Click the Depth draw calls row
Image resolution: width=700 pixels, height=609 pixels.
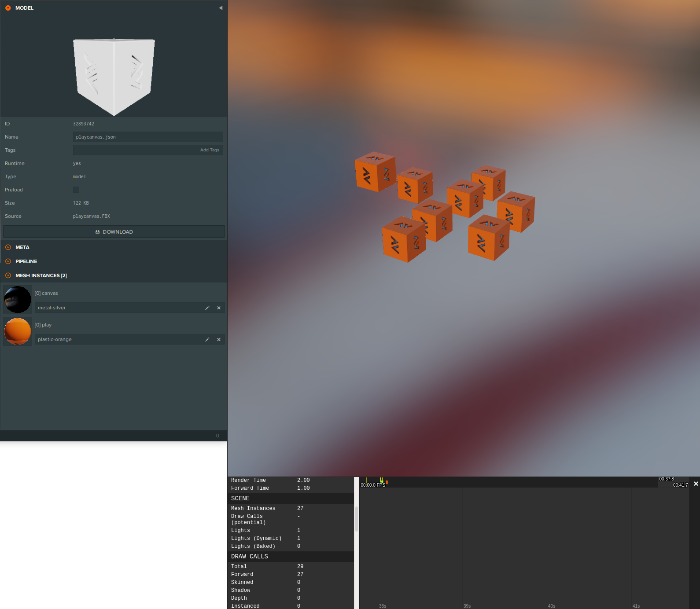pos(291,598)
